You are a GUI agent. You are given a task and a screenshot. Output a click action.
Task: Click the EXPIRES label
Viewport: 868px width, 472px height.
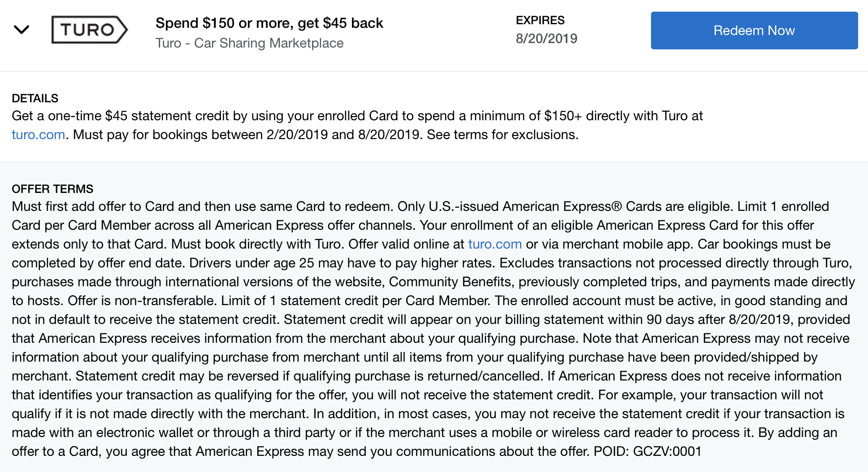[x=540, y=20]
